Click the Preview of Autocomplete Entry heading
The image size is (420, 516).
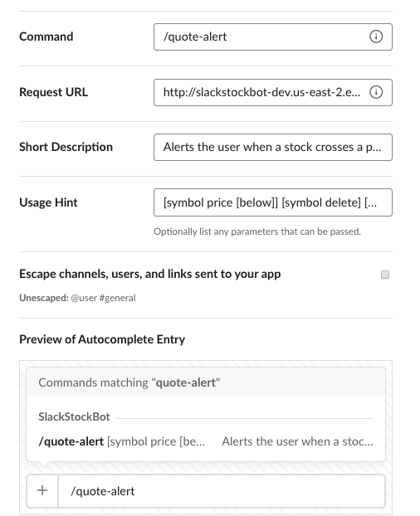tap(102, 339)
